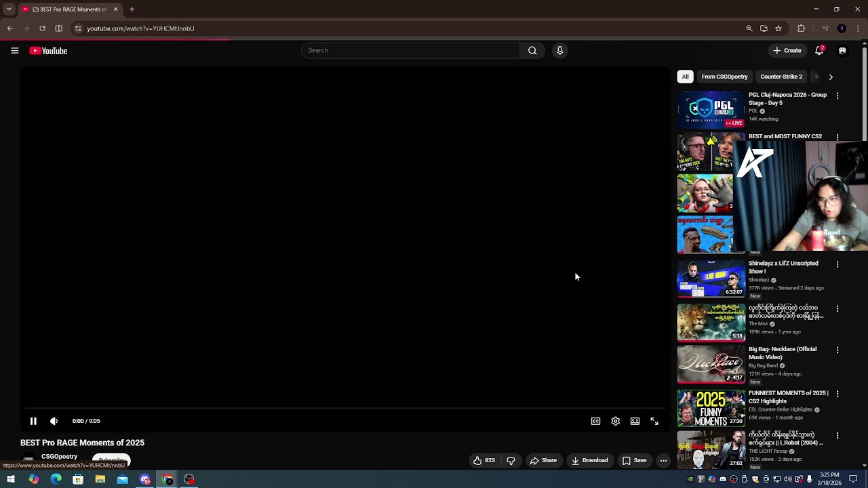Start voice search with the microphone
This screenshot has height=488, width=868.
pyautogui.click(x=559, y=50)
